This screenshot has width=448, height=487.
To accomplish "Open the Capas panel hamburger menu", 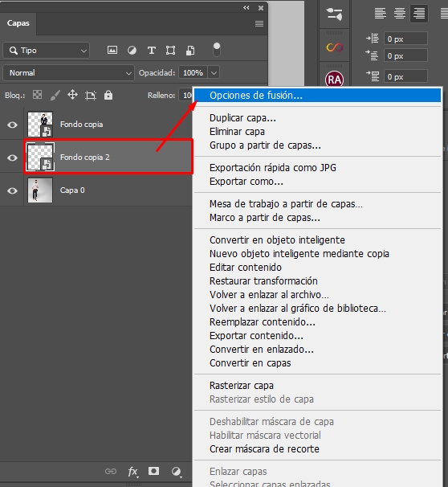I will tap(259, 23).
